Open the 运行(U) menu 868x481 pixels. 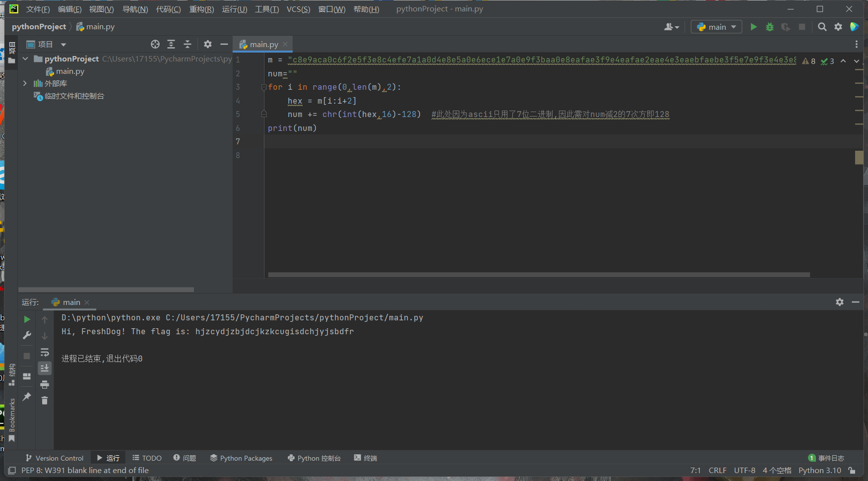(234, 9)
